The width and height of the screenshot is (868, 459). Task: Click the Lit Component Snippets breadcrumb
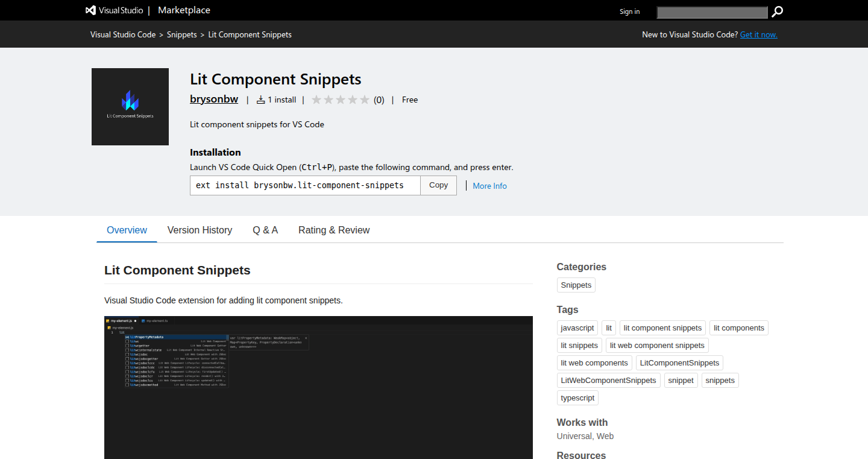tap(250, 34)
